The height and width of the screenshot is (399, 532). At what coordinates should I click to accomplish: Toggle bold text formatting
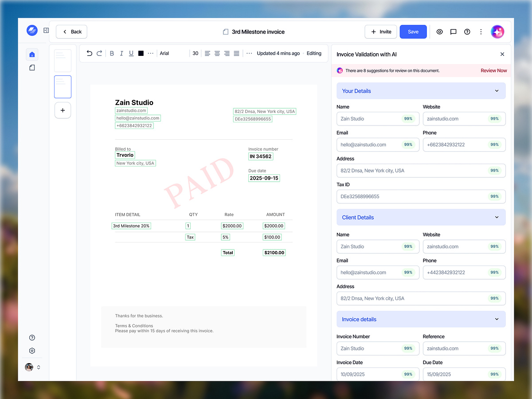pos(112,53)
